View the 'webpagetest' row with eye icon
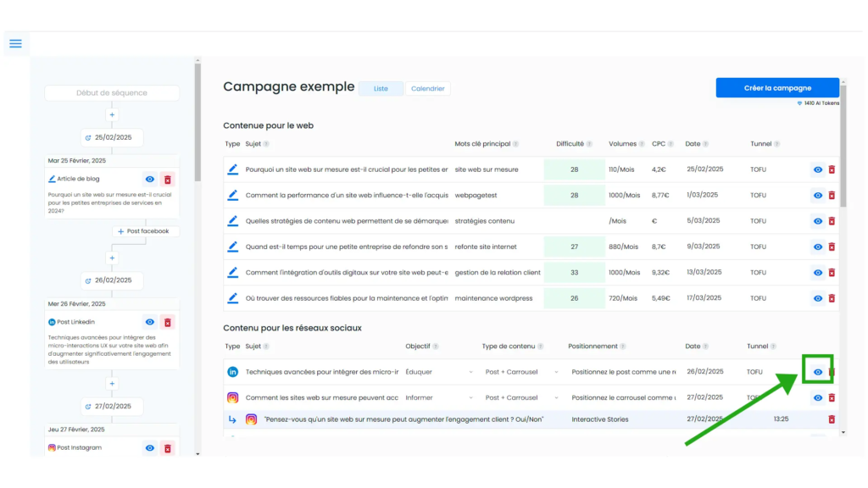The width and height of the screenshot is (868, 488). pyautogui.click(x=818, y=196)
